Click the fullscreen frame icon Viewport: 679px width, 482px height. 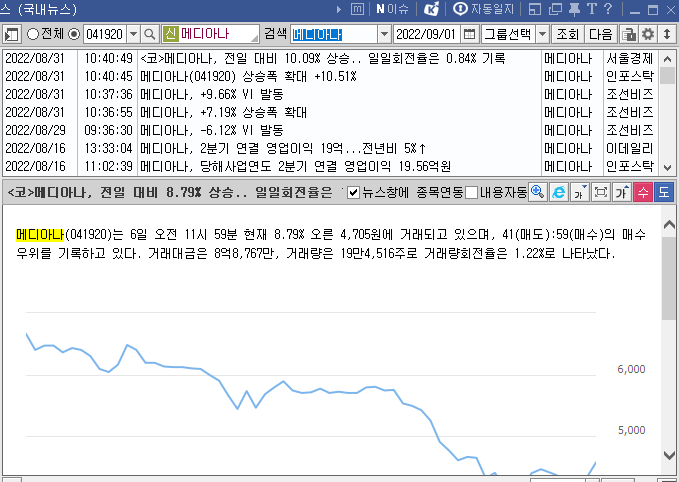click(x=601, y=192)
